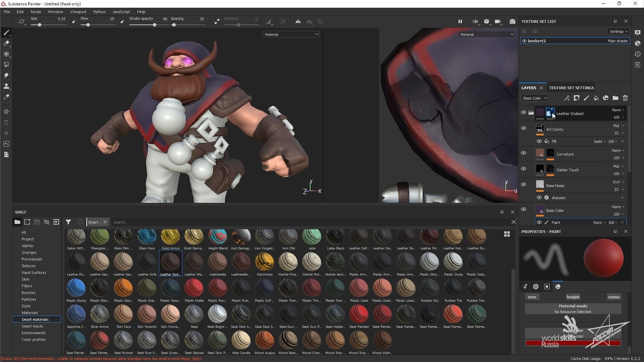Hide the Base Color layer

(524, 210)
